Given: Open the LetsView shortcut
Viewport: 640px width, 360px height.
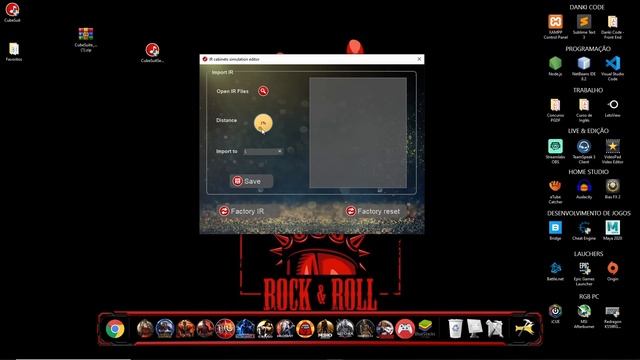Looking at the screenshot, I should pyautogui.click(x=613, y=108).
